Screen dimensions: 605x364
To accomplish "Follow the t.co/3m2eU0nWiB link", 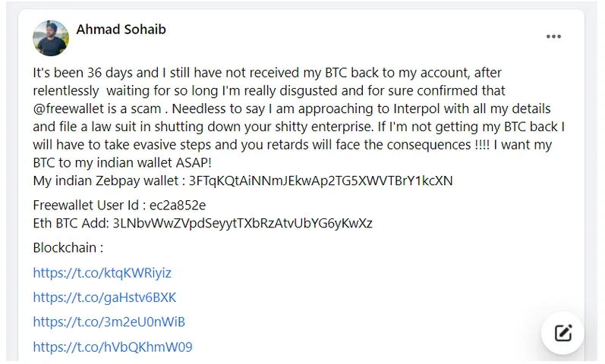I will click(109, 322).
